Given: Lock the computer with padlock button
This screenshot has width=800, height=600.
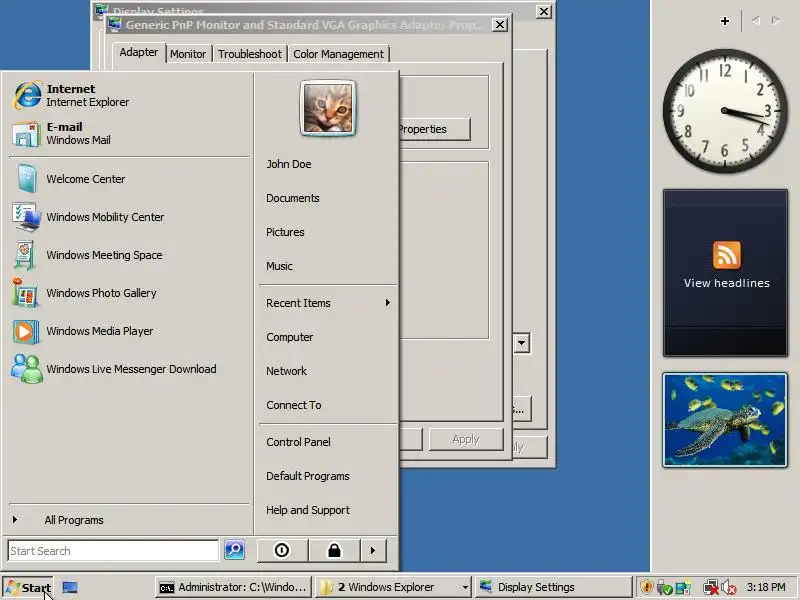Looking at the screenshot, I should click(x=334, y=551).
